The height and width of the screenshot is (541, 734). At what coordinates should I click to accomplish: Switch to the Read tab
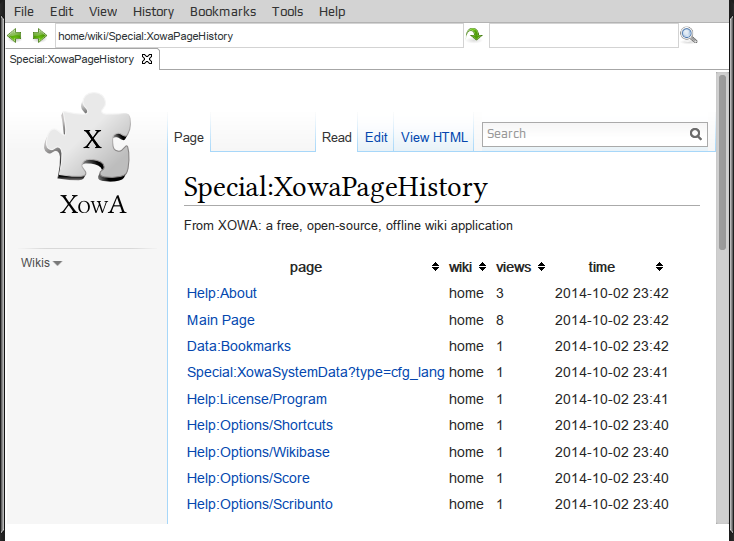point(337,138)
